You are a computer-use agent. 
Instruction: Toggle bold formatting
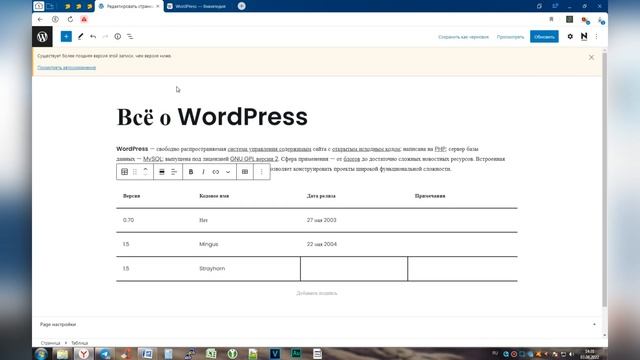(x=191, y=172)
